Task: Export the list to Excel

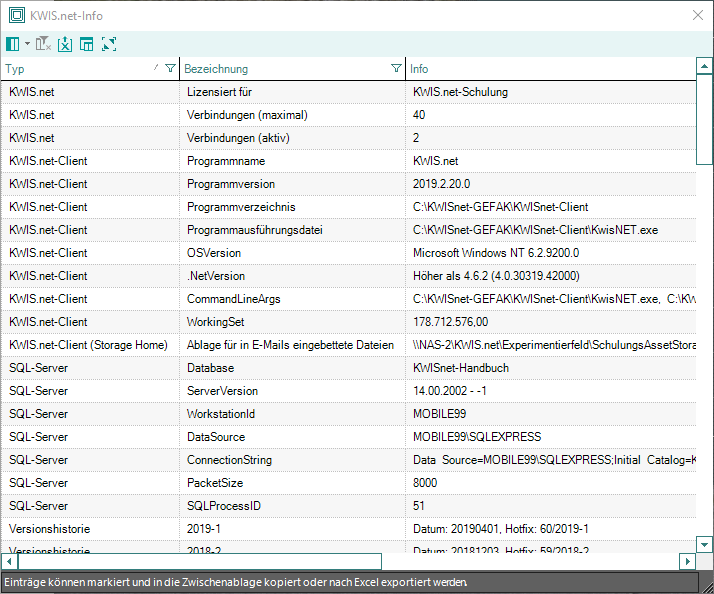Action: point(65,44)
